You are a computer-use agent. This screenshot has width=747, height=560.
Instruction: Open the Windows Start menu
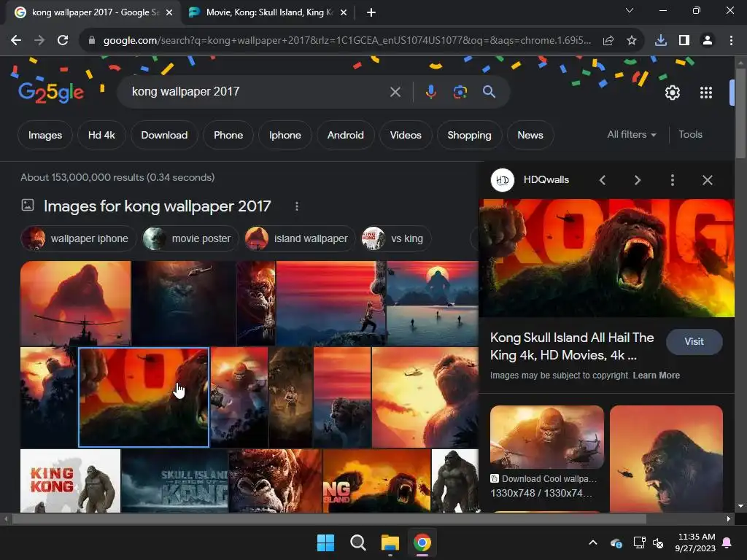pos(326,542)
